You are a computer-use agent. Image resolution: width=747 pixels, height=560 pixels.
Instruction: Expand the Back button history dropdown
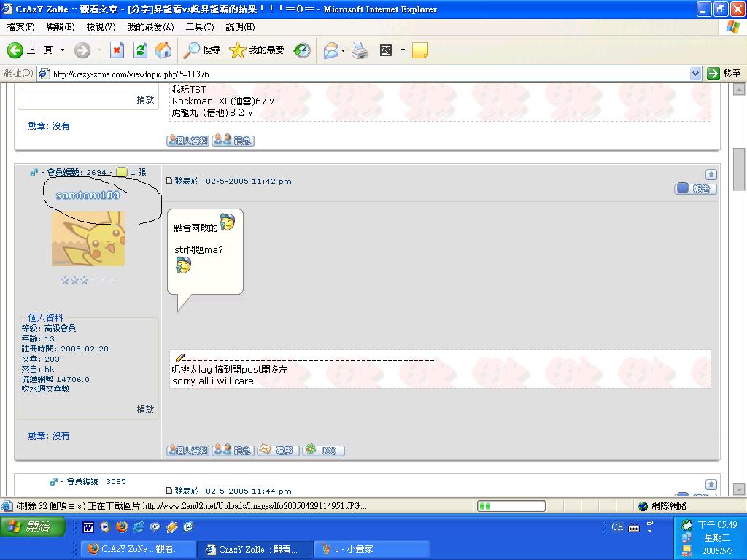click(62, 50)
